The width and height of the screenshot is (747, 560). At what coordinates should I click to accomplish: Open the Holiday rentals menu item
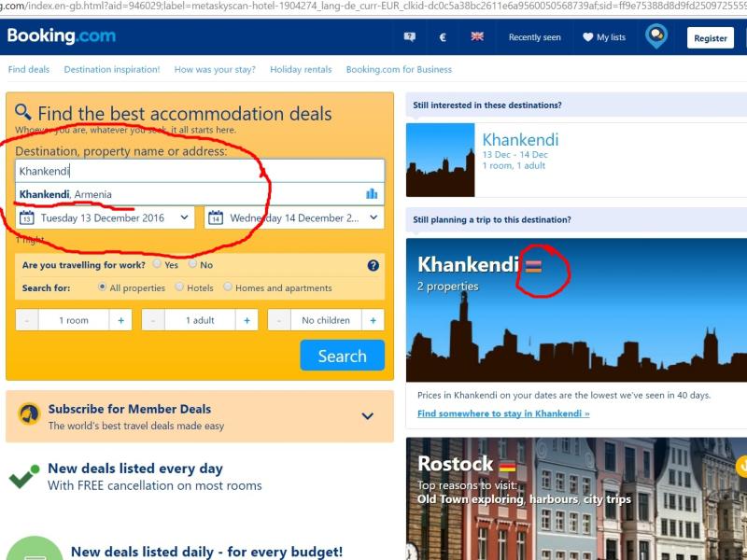[301, 69]
